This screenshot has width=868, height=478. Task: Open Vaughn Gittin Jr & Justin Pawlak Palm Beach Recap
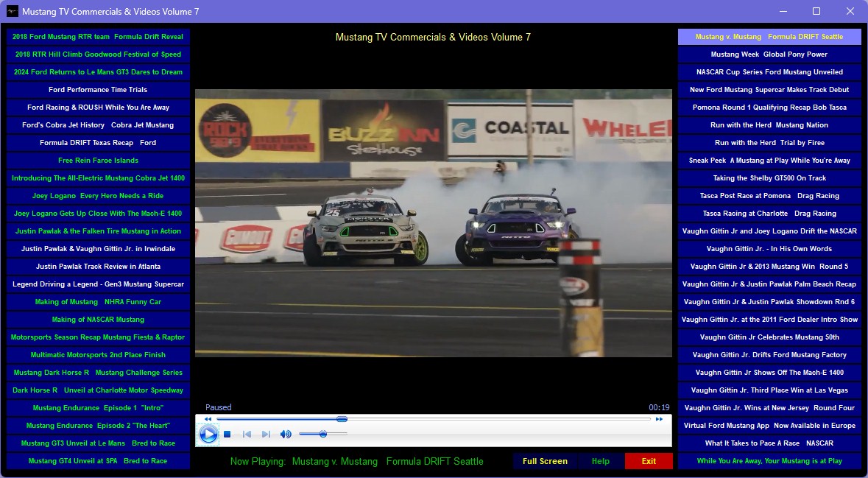[x=769, y=285]
